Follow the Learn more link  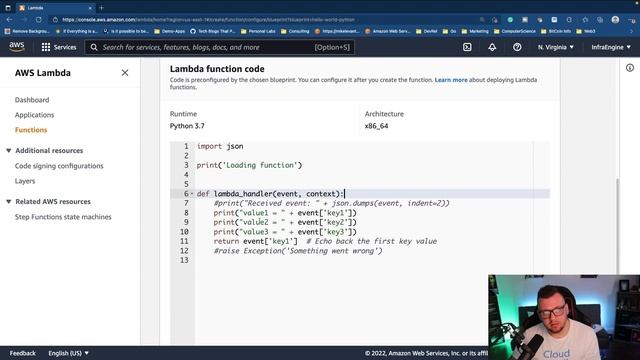[451, 80]
